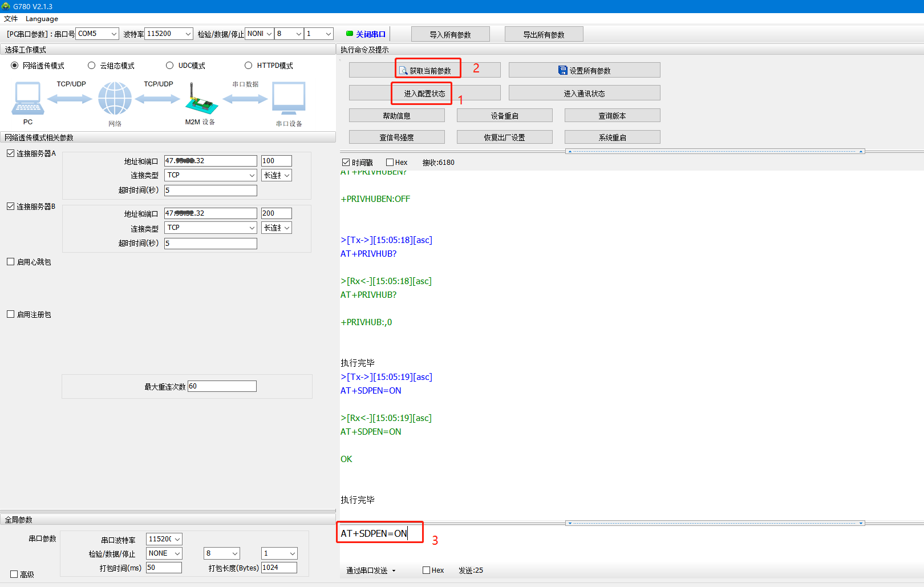
Task: Click 获取当前参数 magnifier icon button
Action: [x=424, y=70]
